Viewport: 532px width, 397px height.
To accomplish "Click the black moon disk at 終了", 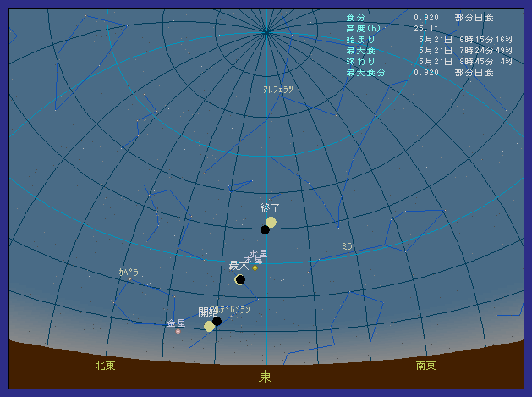I will 265,229.
